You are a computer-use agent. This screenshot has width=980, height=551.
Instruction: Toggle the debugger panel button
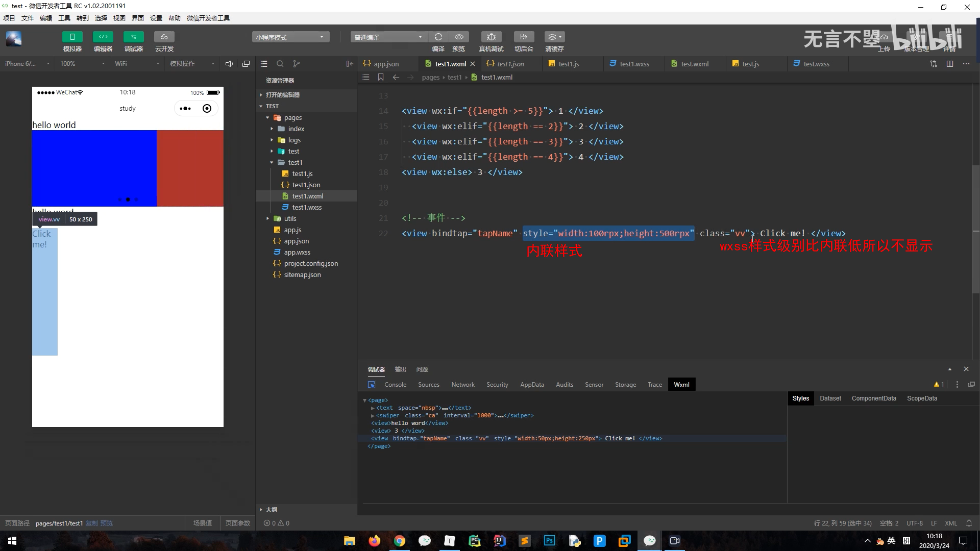[133, 37]
